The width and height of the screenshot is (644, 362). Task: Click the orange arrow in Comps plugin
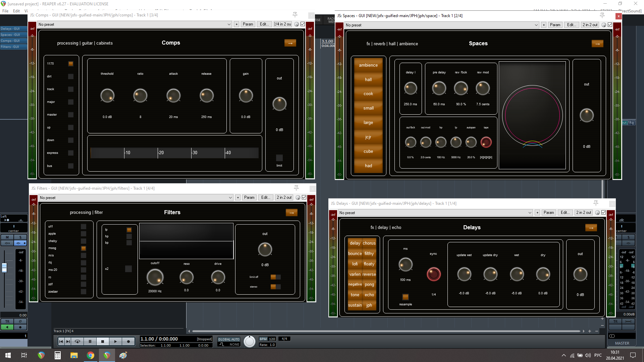click(290, 43)
